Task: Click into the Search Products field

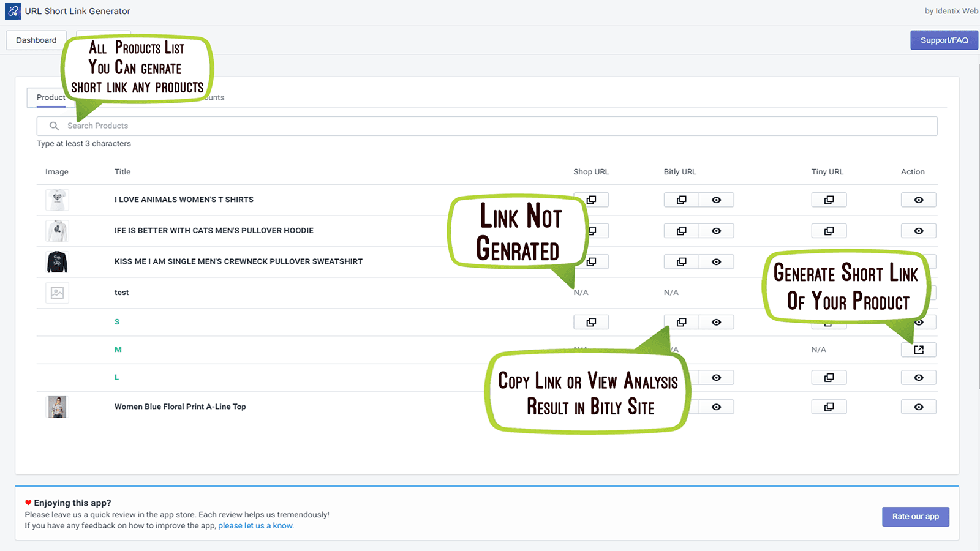Action: tap(245, 126)
